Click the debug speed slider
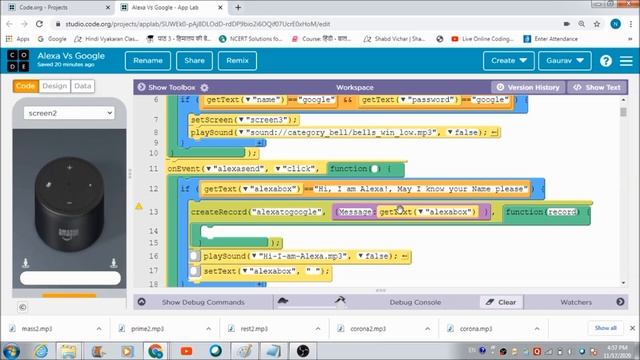Viewport: 640px width, 360px height. pyautogui.click(x=312, y=307)
